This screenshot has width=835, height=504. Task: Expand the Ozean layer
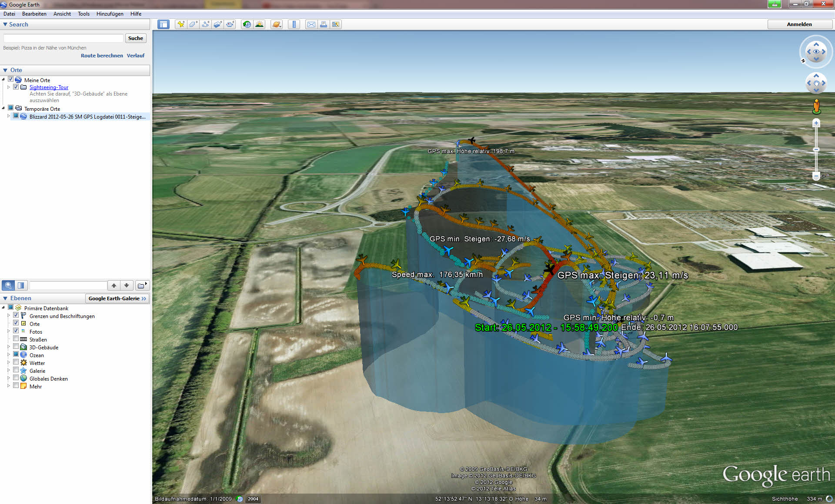(x=8, y=355)
